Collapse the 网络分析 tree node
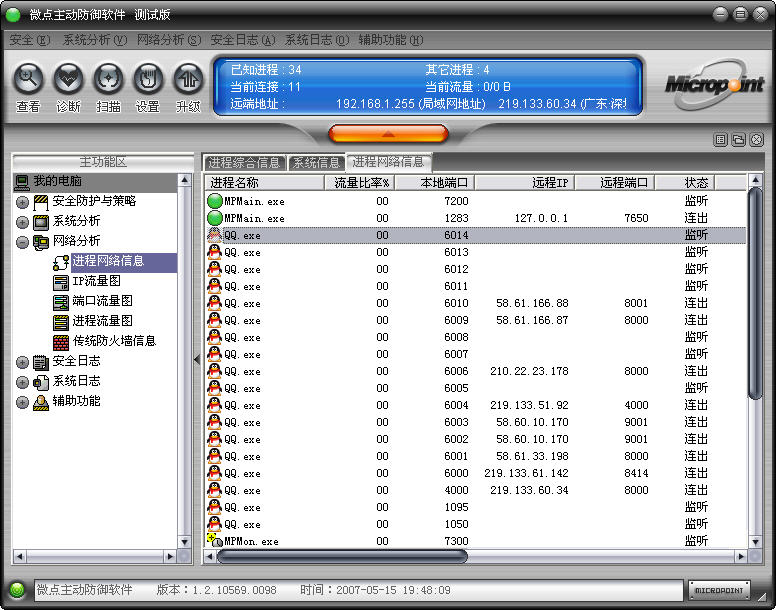776x610 pixels. tap(22, 242)
